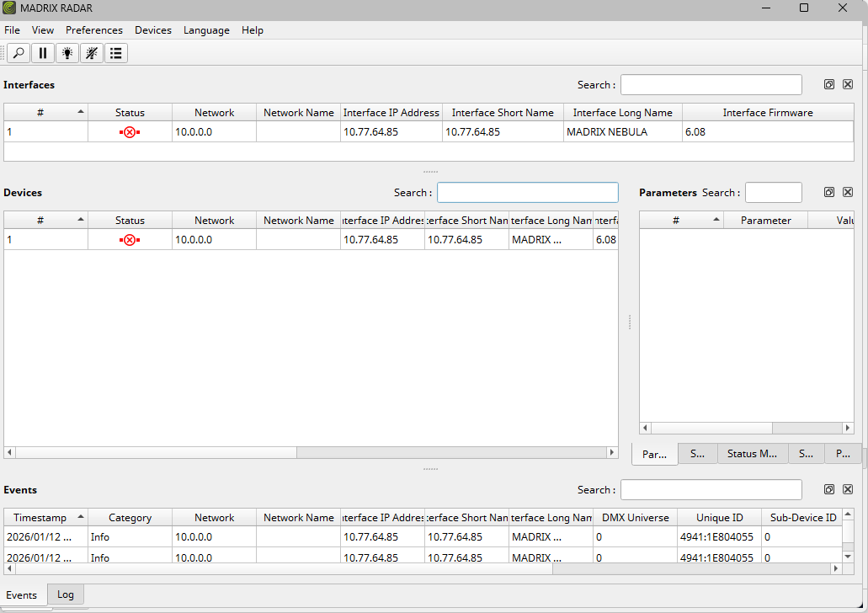Switch to the Log tab

coord(66,594)
